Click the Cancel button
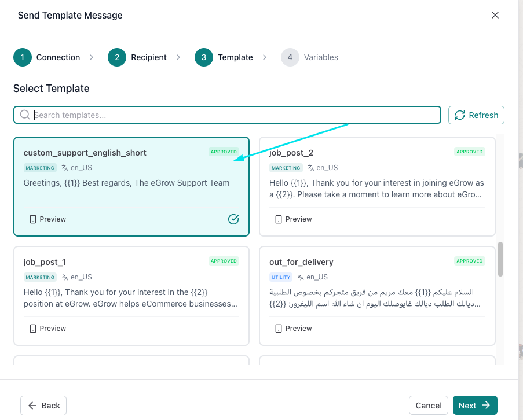523x420 pixels. pyautogui.click(x=429, y=406)
